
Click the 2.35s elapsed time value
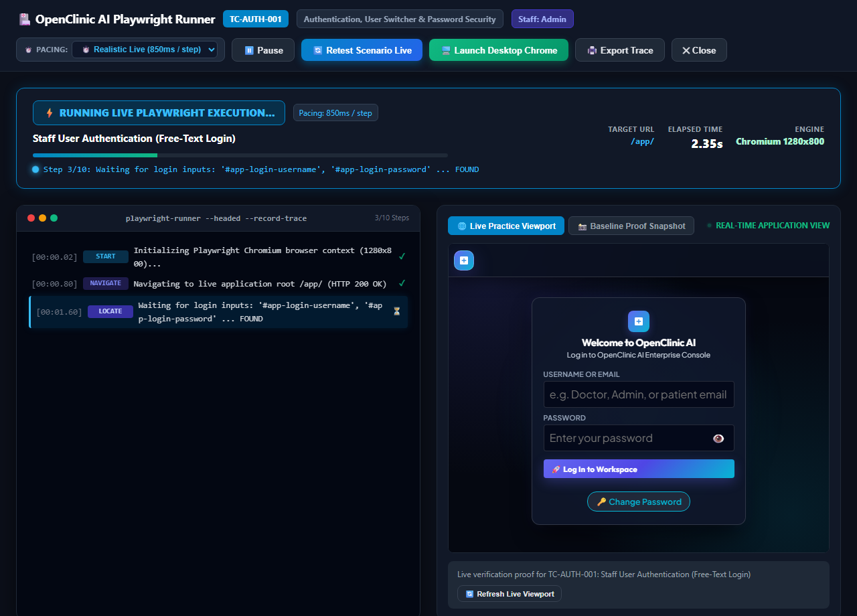(x=707, y=143)
